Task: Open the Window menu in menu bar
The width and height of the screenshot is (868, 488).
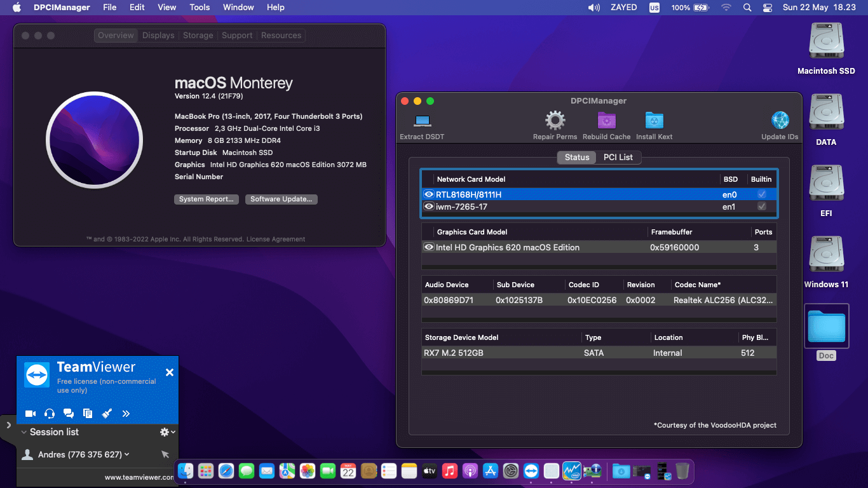Action: (x=238, y=8)
